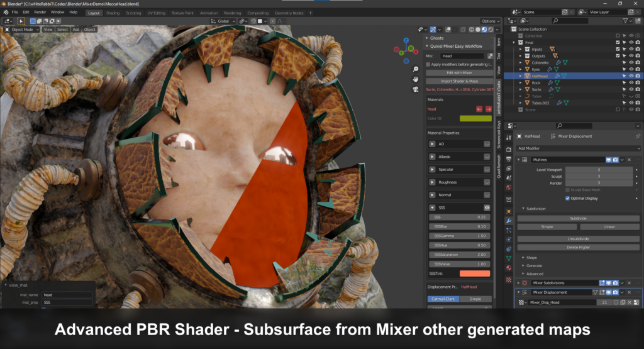The image size is (644, 349).
Task: Enable Apply modifiers before generating checkbox
Action: 428,65
